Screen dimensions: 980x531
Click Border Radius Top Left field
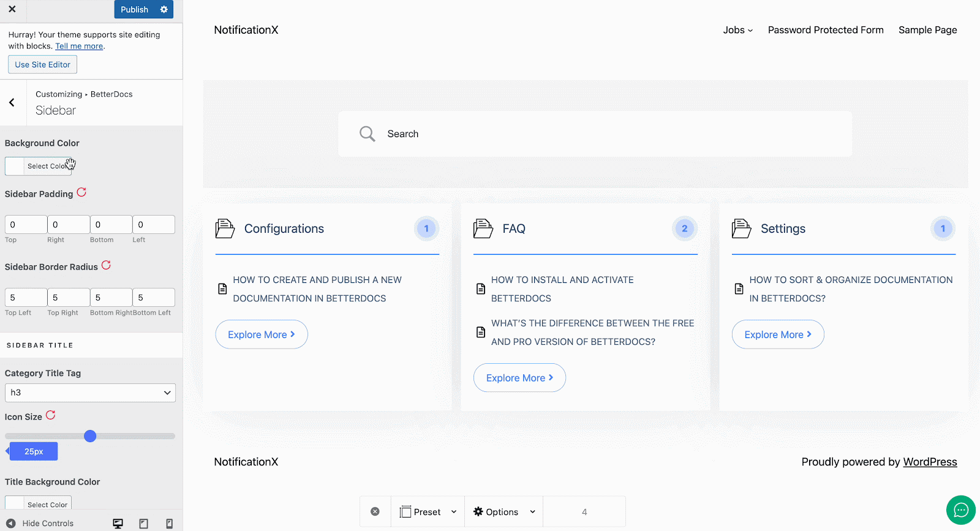click(x=26, y=298)
